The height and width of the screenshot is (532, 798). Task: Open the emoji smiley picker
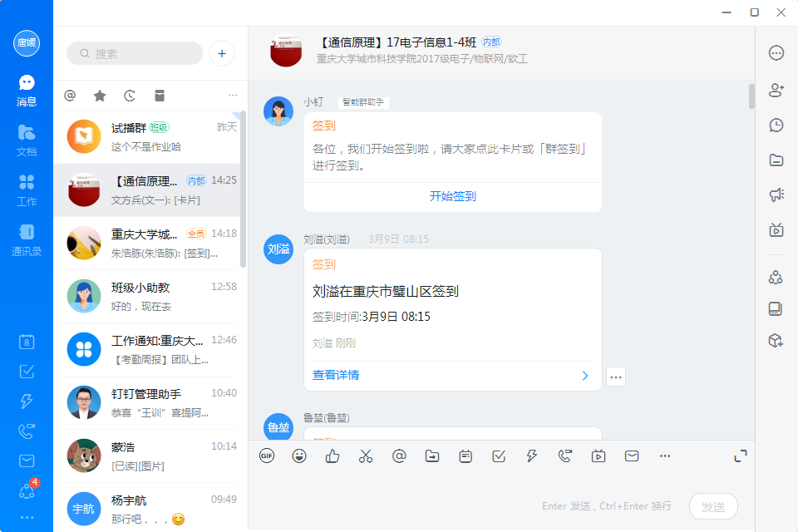(299, 456)
